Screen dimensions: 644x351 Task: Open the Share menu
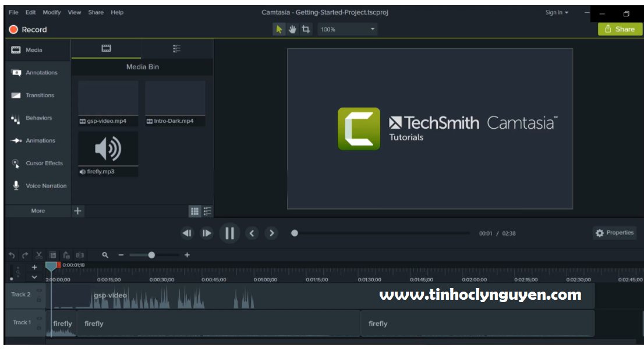95,12
